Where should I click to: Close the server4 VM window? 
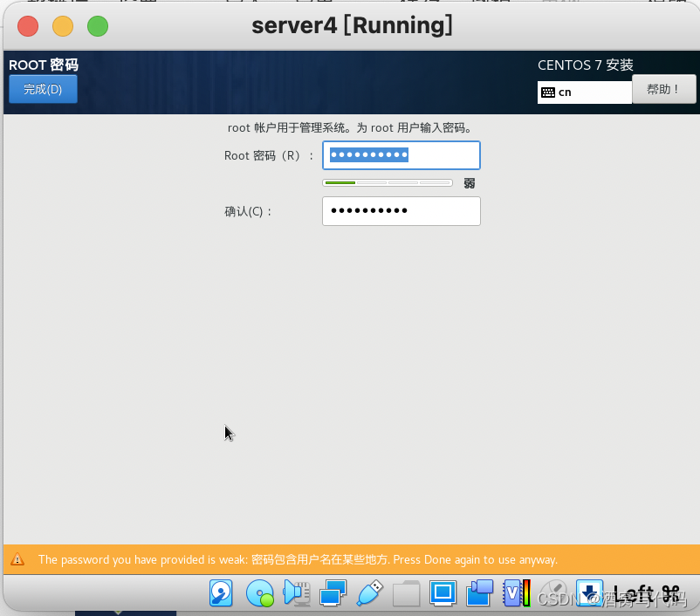tap(28, 26)
